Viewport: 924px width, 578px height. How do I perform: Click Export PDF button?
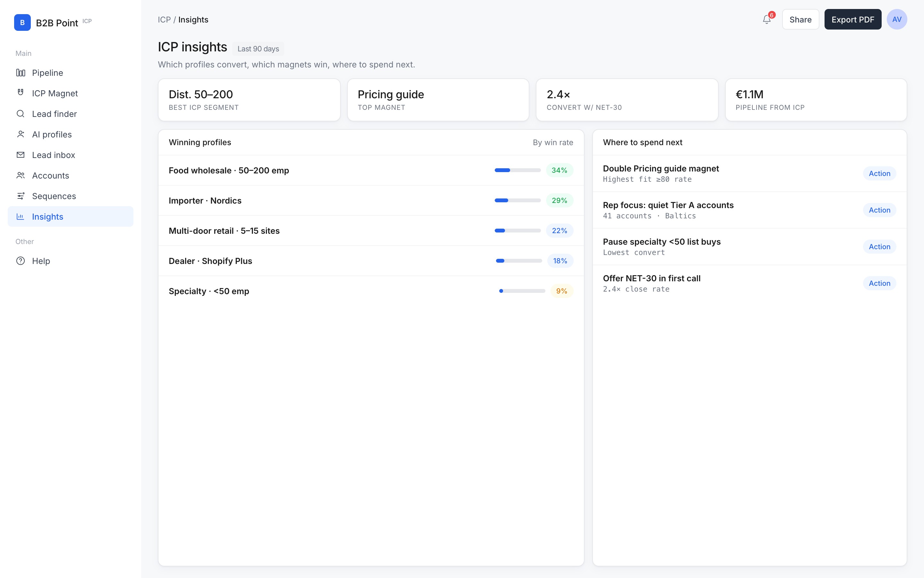pyautogui.click(x=852, y=20)
